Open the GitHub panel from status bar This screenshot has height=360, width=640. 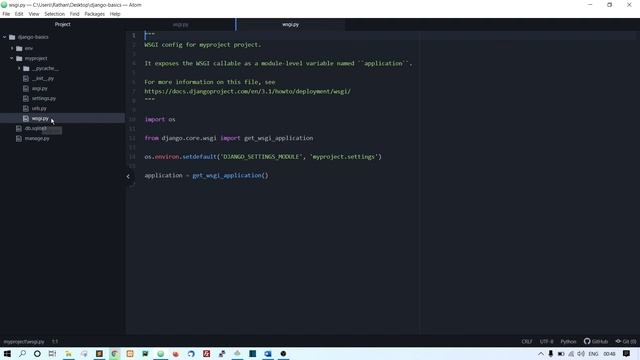coord(596,342)
